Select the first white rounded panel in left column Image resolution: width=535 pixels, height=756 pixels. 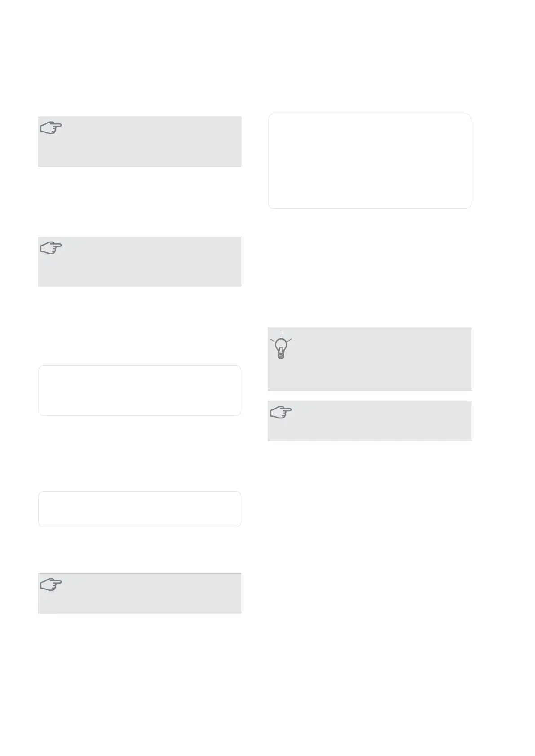140,391
